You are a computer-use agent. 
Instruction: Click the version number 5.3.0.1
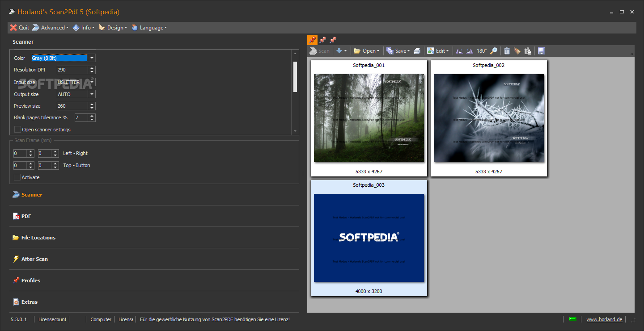(19, 319)
